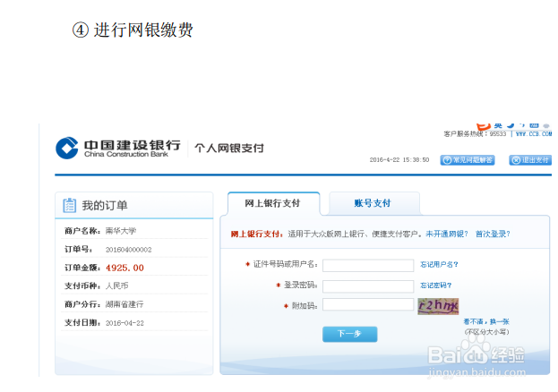Click the 个人网银支付 title text
The width and height of the screenshot is (558, 392).
coord(229,148)
